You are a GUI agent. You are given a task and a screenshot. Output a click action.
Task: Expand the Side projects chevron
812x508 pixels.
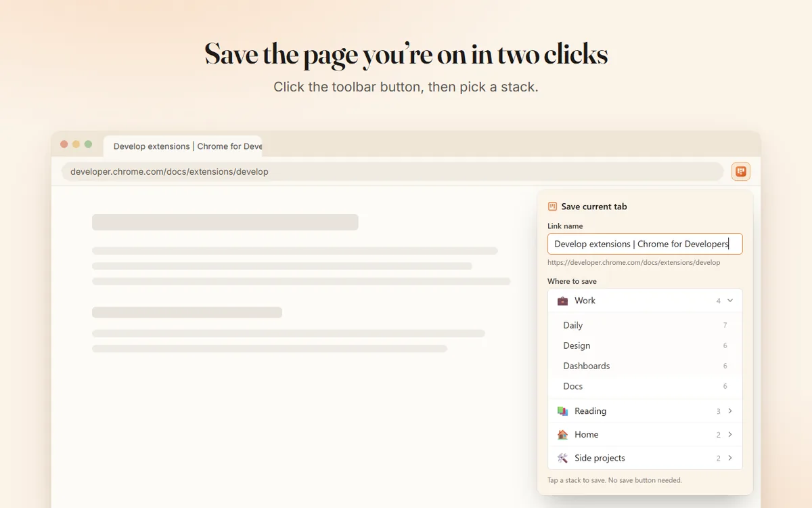(x=730, y=459)
